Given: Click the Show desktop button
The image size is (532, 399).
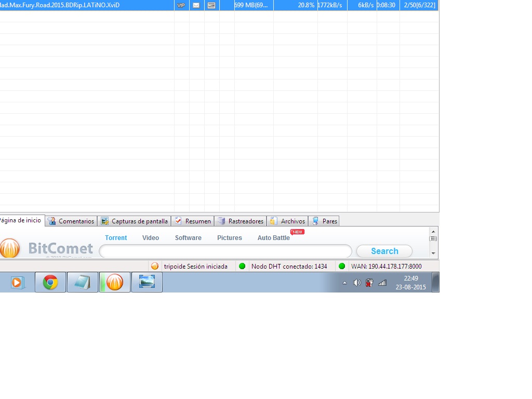Looking at the screenshot, I should [x=436, y=282].
